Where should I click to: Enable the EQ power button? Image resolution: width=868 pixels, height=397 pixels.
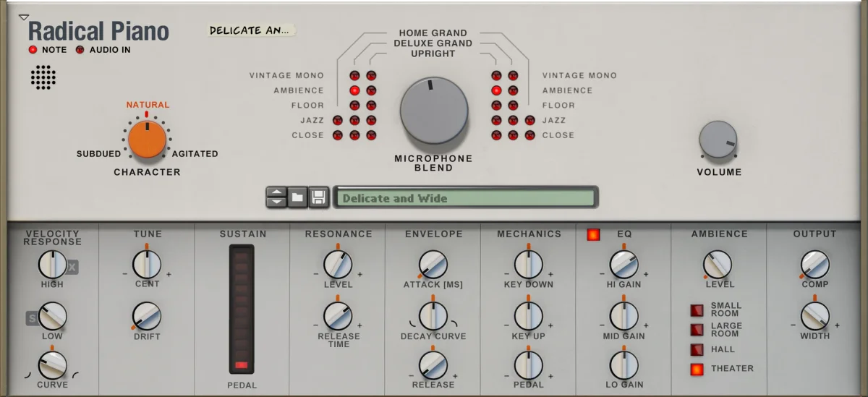coord(593,234)
